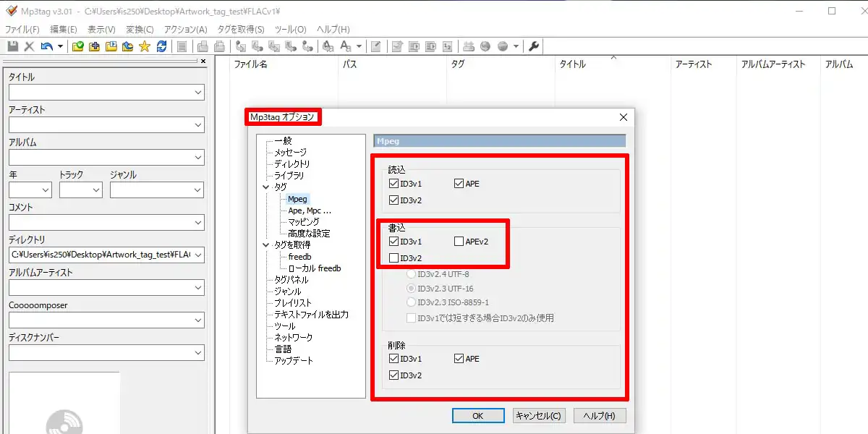
Task: Click the Remove tag X icon
Action: point(29,46)
